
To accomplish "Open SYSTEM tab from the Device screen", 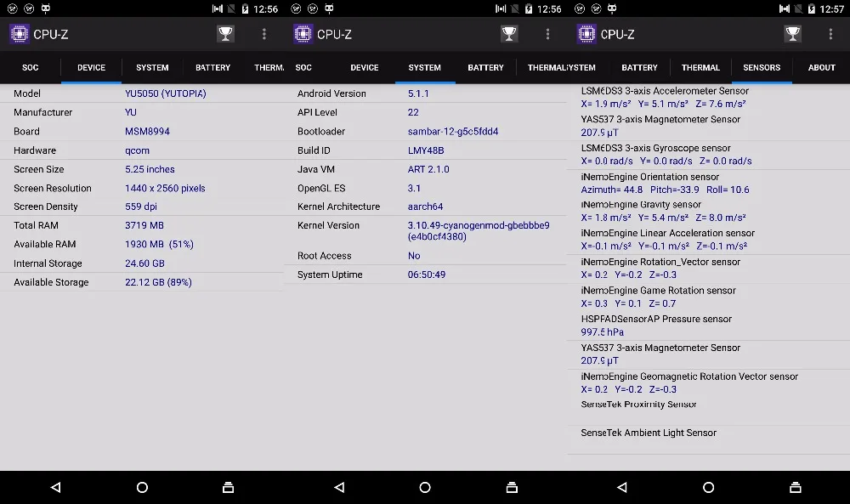I will tap(152, 68).
